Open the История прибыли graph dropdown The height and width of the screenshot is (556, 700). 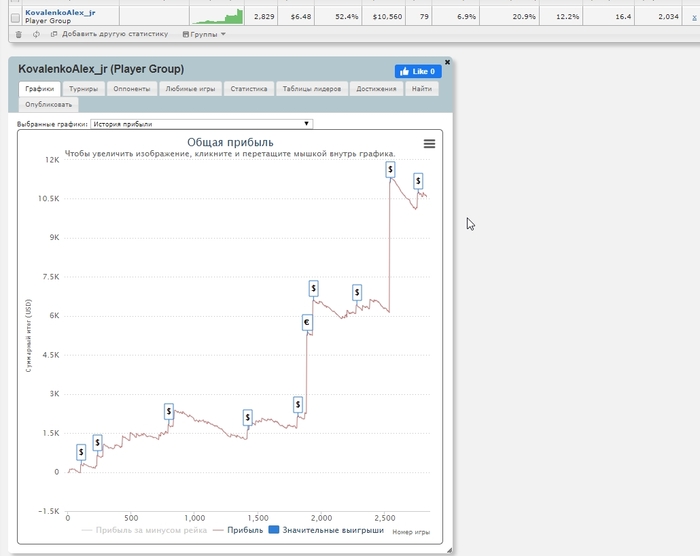[x=201, y=124]
